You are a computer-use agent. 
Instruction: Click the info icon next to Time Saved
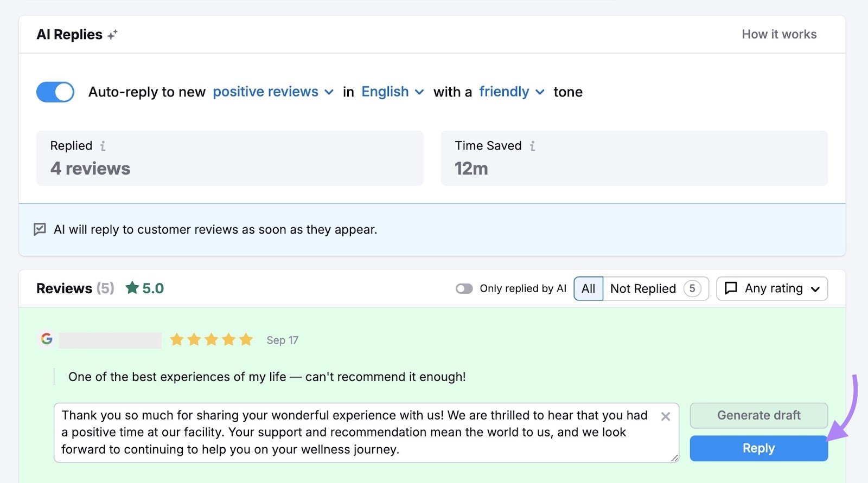coord(533,146)
